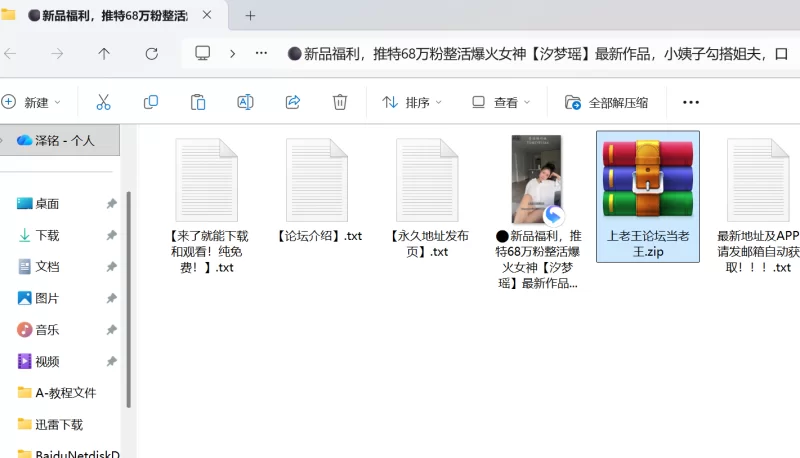Click the navigation pane vertical scrollbar
Image resolution: width=800 pixels, height=458 pixels.
click(x=128, y=300)
